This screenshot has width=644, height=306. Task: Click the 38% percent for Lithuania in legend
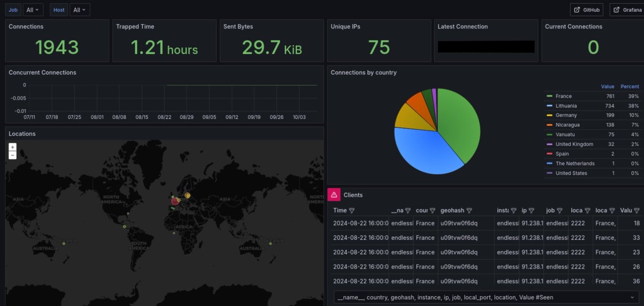[634, 106]
